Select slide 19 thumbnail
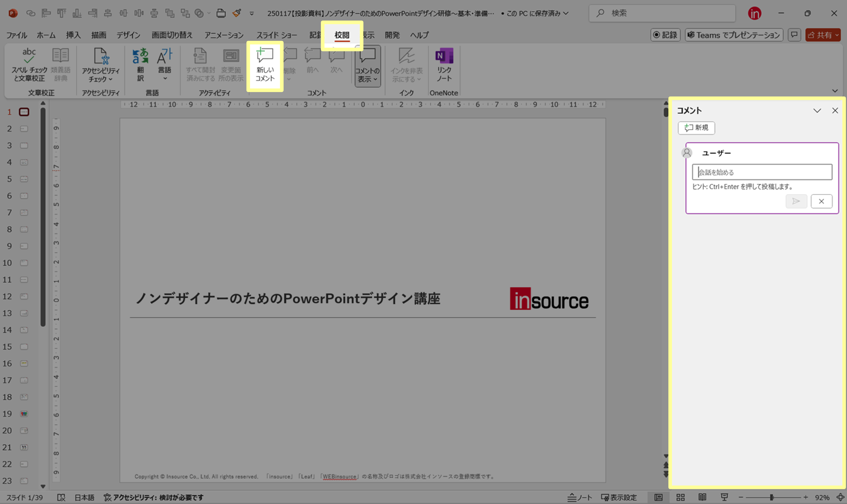Screen dimensions: 847x504 pos(24,414)
